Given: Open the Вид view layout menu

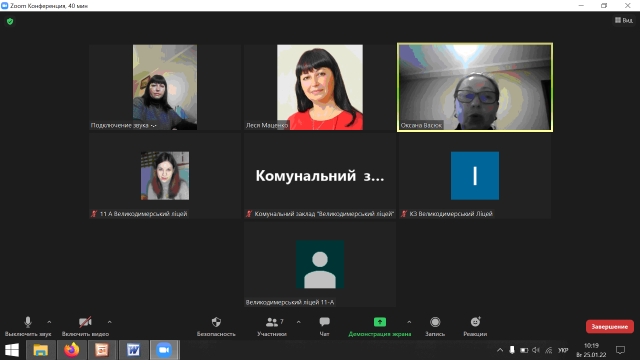Looking at the screenshot, I should 624,20.
